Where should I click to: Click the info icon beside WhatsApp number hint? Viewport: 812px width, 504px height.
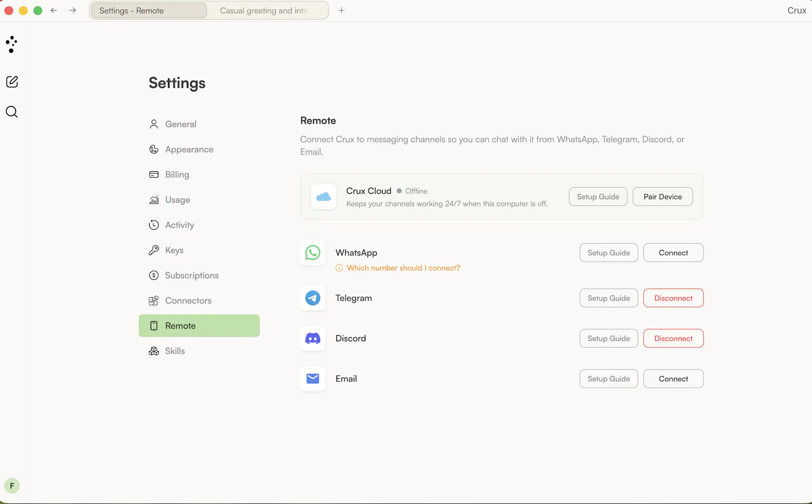339,268
